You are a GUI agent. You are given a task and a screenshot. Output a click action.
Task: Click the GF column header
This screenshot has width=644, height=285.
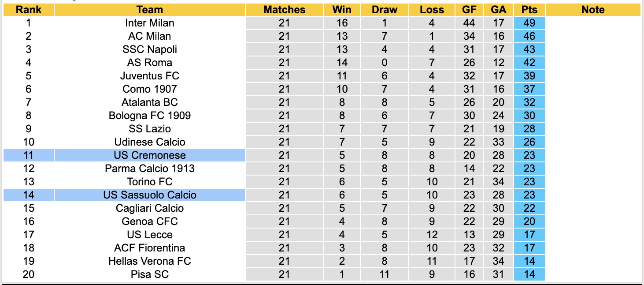point(469,10)
